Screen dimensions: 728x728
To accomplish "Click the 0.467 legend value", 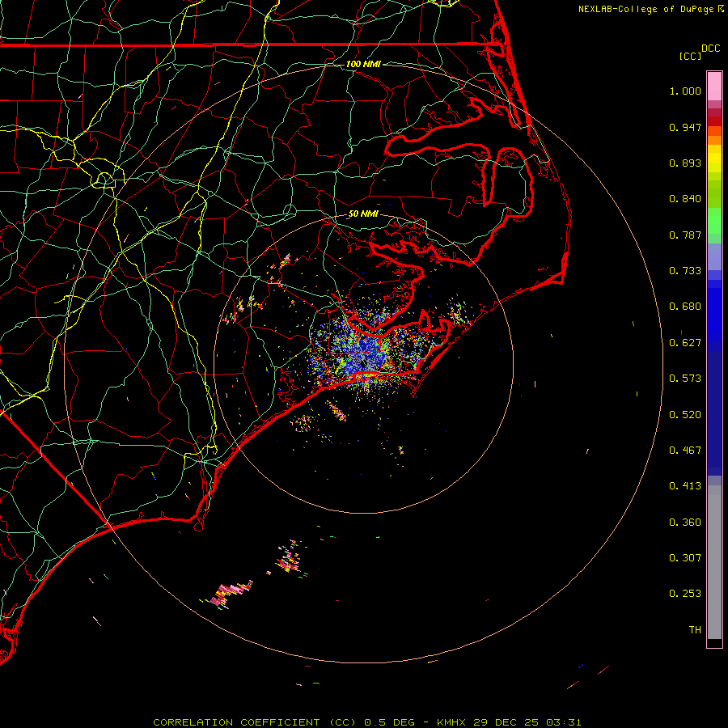I will [685, 451].
